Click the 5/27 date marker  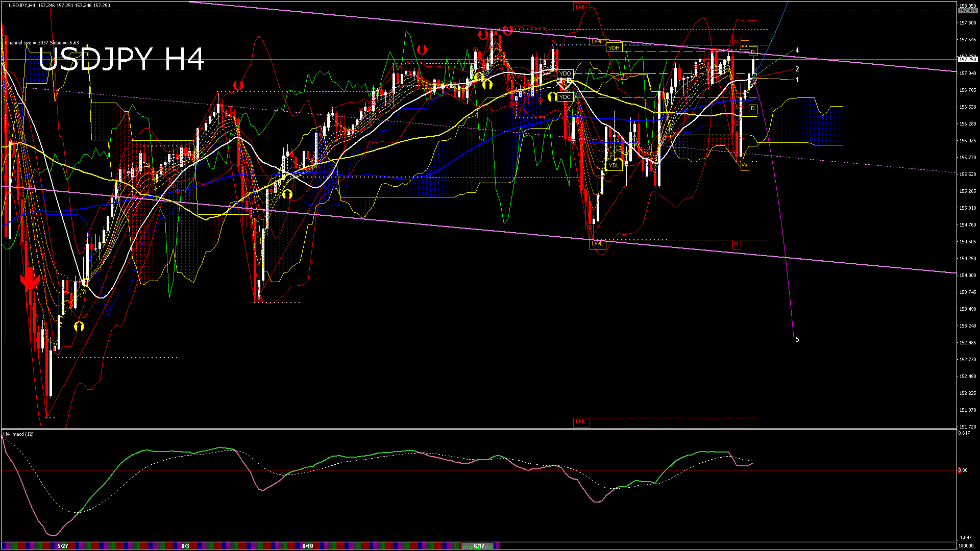coord(63,546)
